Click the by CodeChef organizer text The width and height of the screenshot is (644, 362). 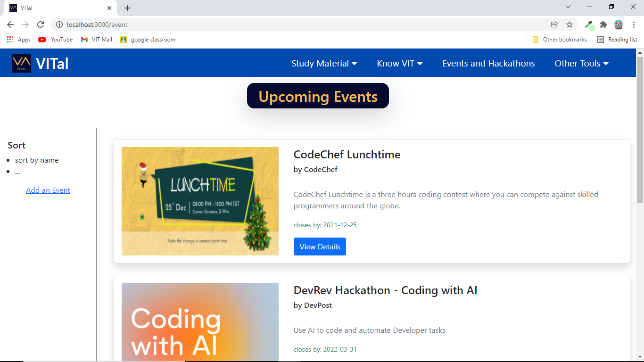pos(315,170)
